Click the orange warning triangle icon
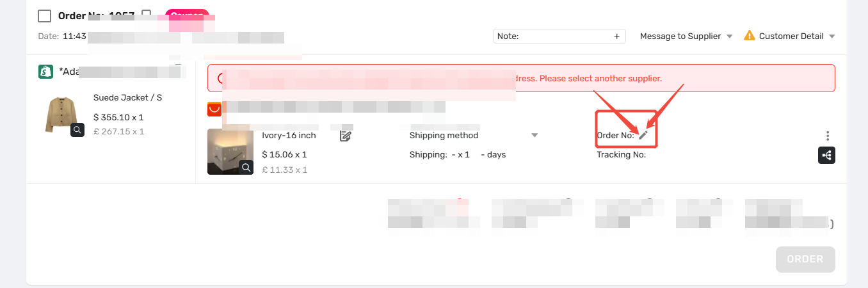Viewport: 868px width, 288px height. coord(750,36)
